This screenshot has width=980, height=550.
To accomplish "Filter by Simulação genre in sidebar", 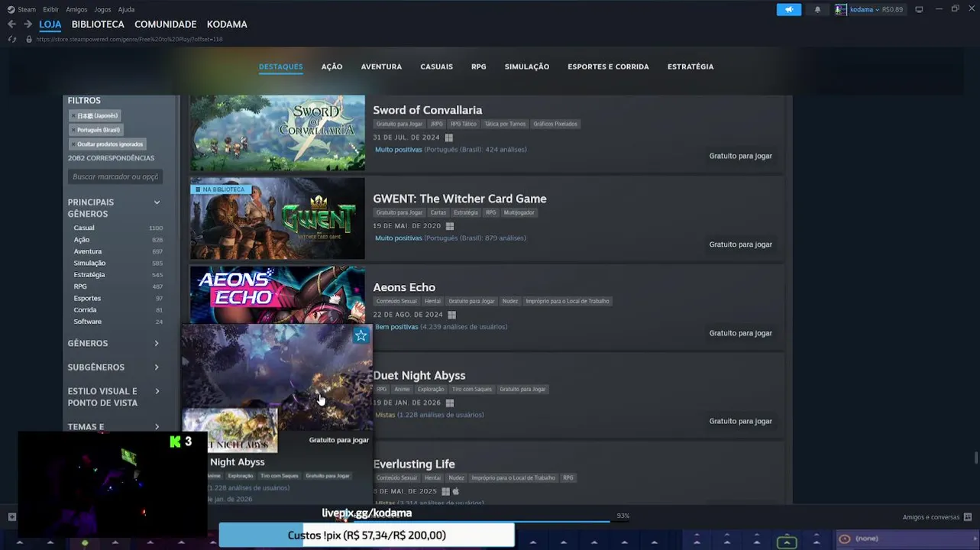I will click(89, 263).
